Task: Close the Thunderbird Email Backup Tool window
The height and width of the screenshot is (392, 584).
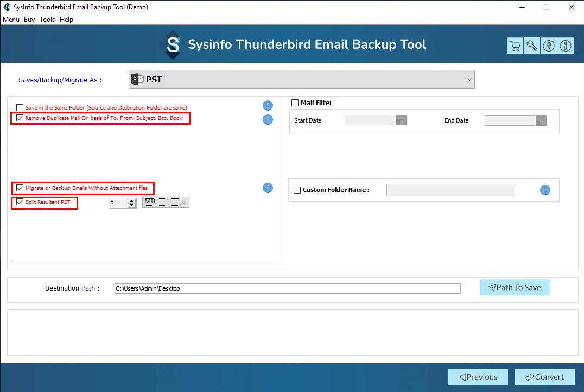Action: 572,7
